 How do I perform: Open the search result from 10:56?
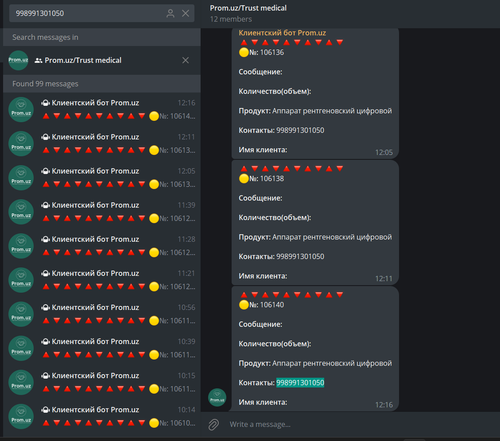click(x=102, y=314)
